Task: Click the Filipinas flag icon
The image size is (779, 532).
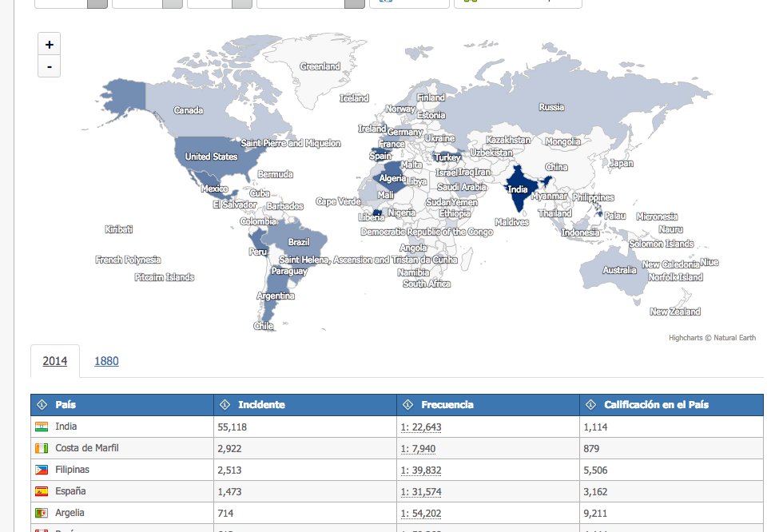Action: (x=42, y=470)
